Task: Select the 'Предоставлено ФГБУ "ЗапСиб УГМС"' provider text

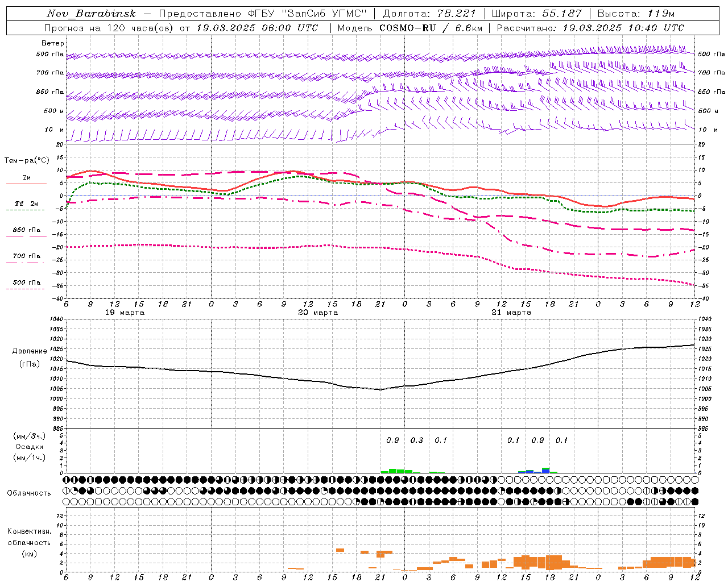Action: pos(263,14)
